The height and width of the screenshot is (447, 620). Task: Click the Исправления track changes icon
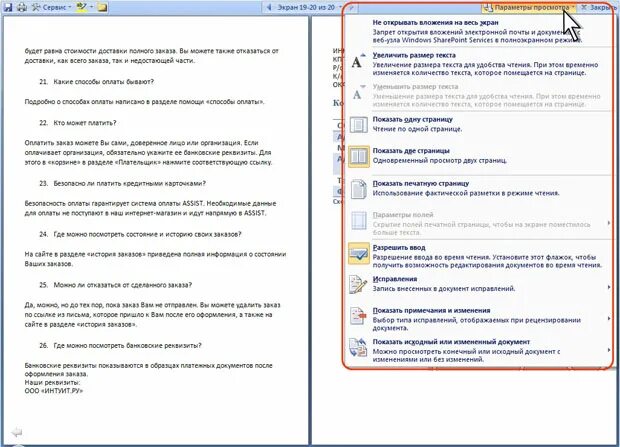point(359,284)
